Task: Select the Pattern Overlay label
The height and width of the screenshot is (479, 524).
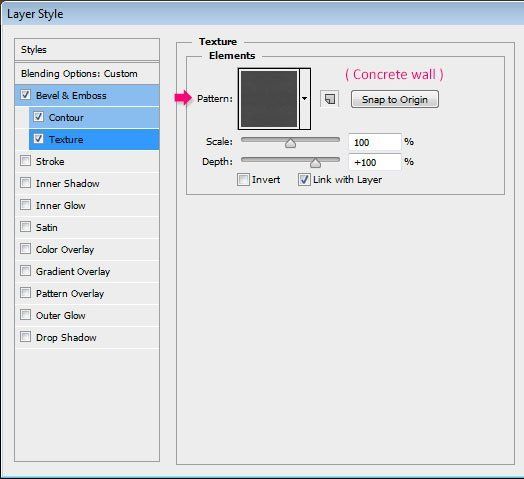Action: point(70,294)
